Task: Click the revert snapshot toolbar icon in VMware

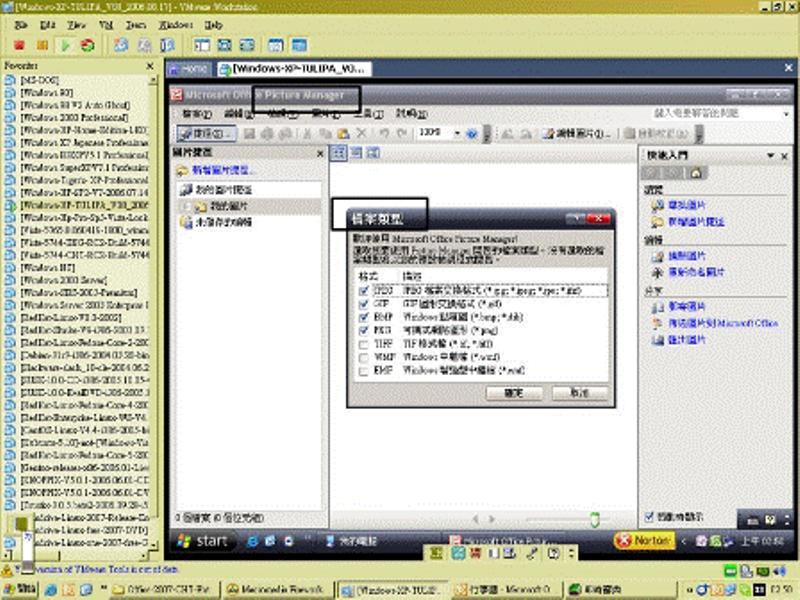Action: [x=144, y=45]
